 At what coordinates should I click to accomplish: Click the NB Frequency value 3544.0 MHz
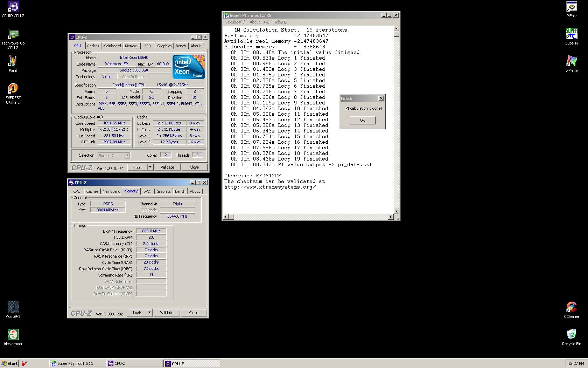click(x=177, y=216)
